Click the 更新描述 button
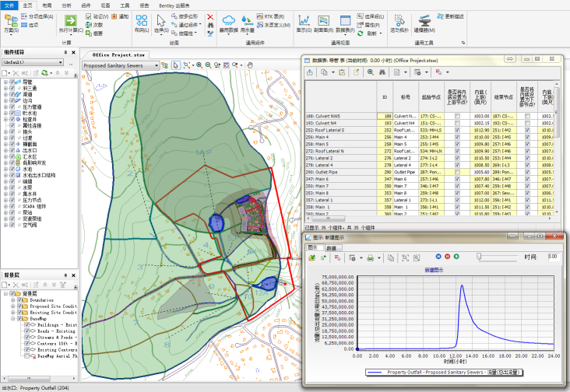This screenshot has width=570, height=392. pyautogui.click(x=450, y=16)
